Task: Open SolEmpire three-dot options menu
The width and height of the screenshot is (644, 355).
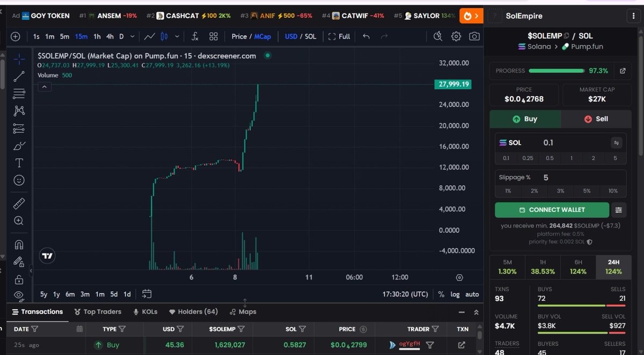Action: pos(634,16)
